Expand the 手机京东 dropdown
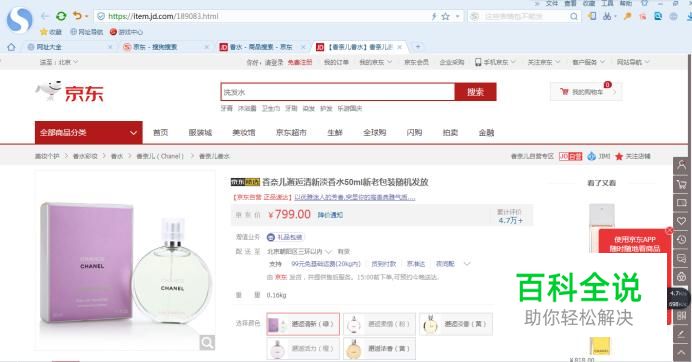692x362 pixels. click(495, 62)
